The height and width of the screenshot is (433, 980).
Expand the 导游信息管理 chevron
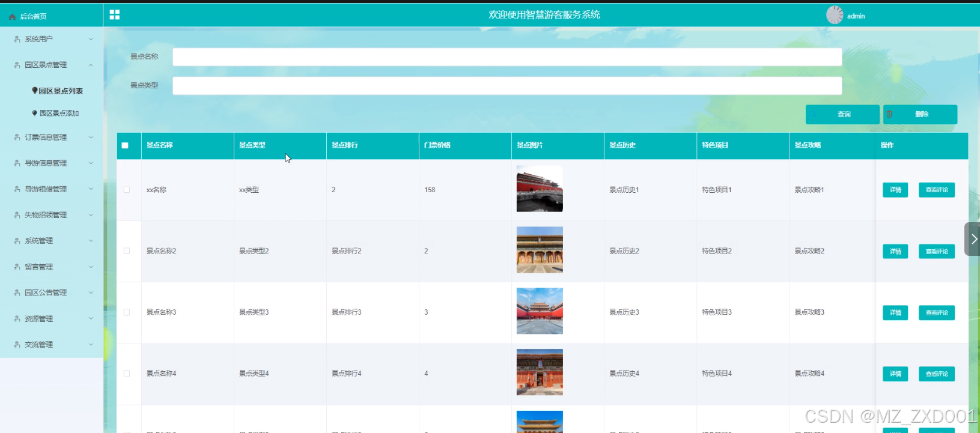(x=91, y=163)
